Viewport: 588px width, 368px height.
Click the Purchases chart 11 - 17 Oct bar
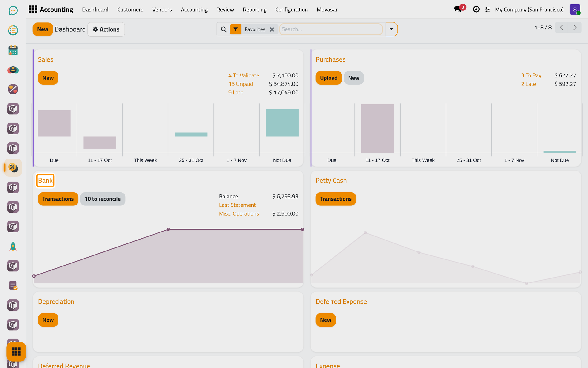coord(377,128)
